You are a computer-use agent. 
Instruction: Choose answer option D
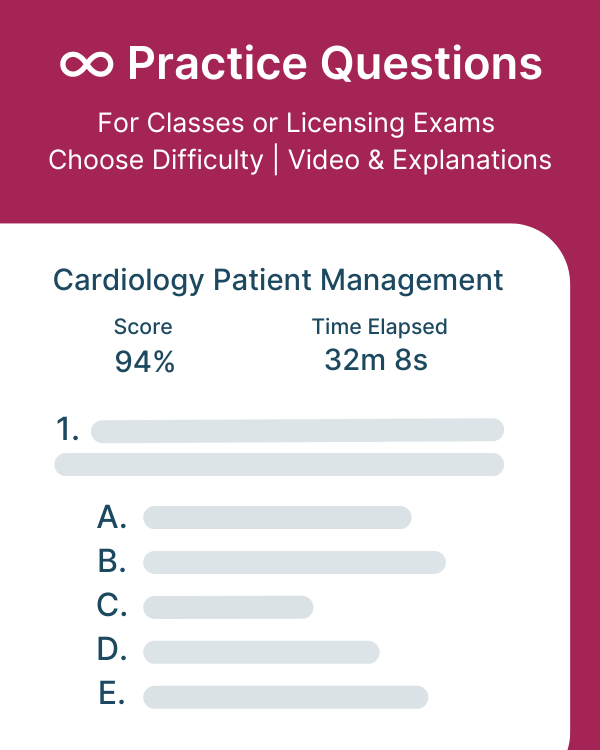coord(112,650)
